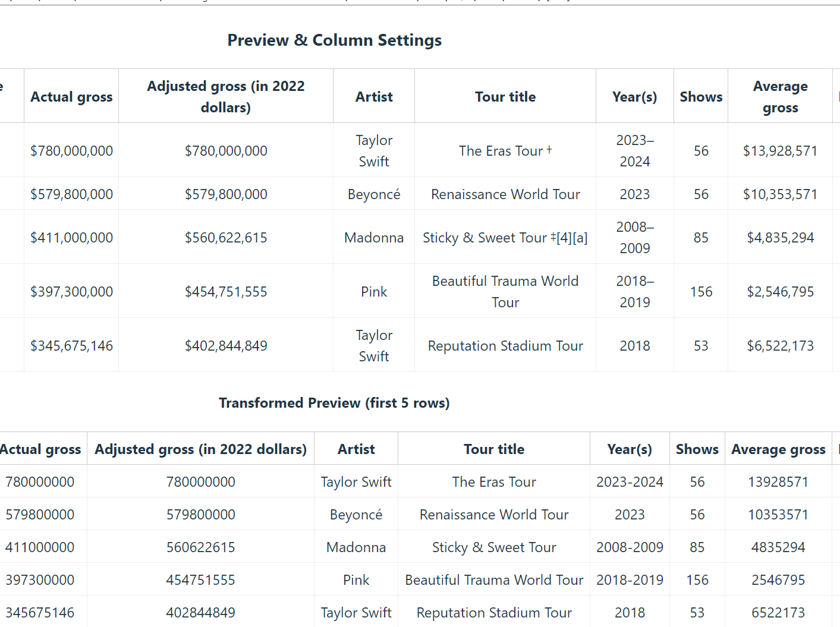Viewport: 840px width, 627px height.
Task: Click 'Pink' in the upper preview table
Action: point(374,292)
